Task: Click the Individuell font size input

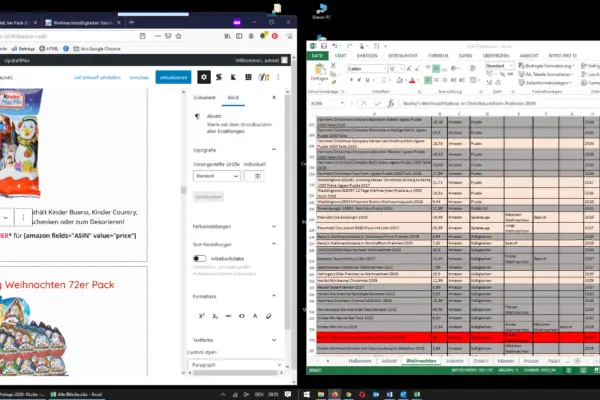Action: coord(254,176)
